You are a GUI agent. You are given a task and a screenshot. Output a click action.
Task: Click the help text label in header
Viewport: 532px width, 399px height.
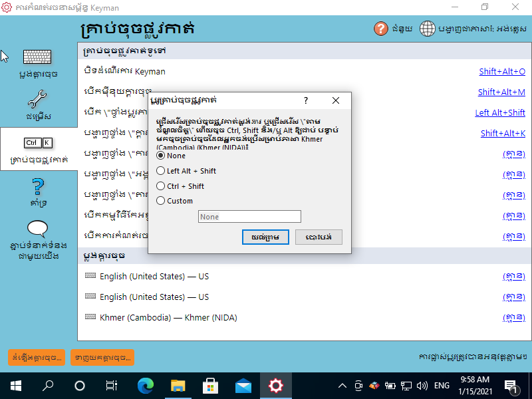[402, 29]
